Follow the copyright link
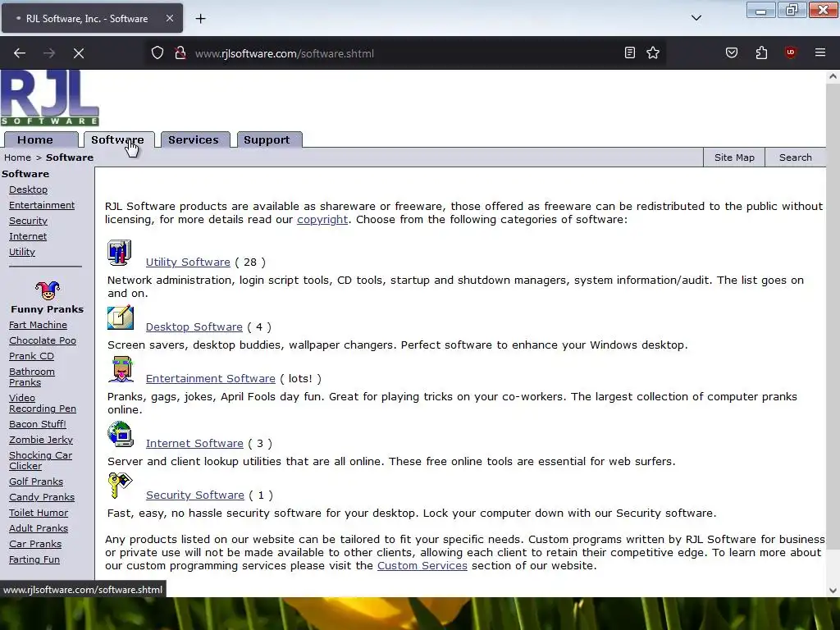 tap(322, 220)
